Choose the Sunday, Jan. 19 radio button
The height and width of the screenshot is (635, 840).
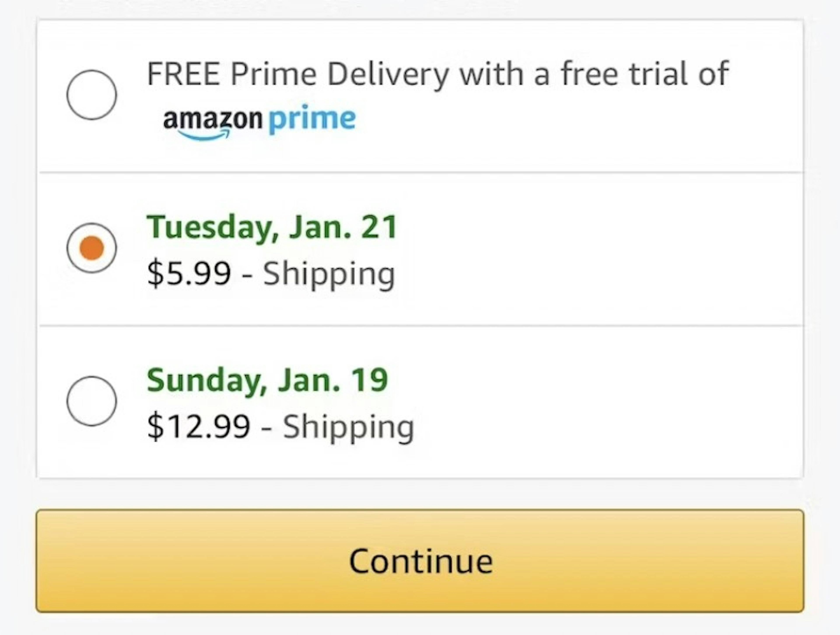click(91, 401)
